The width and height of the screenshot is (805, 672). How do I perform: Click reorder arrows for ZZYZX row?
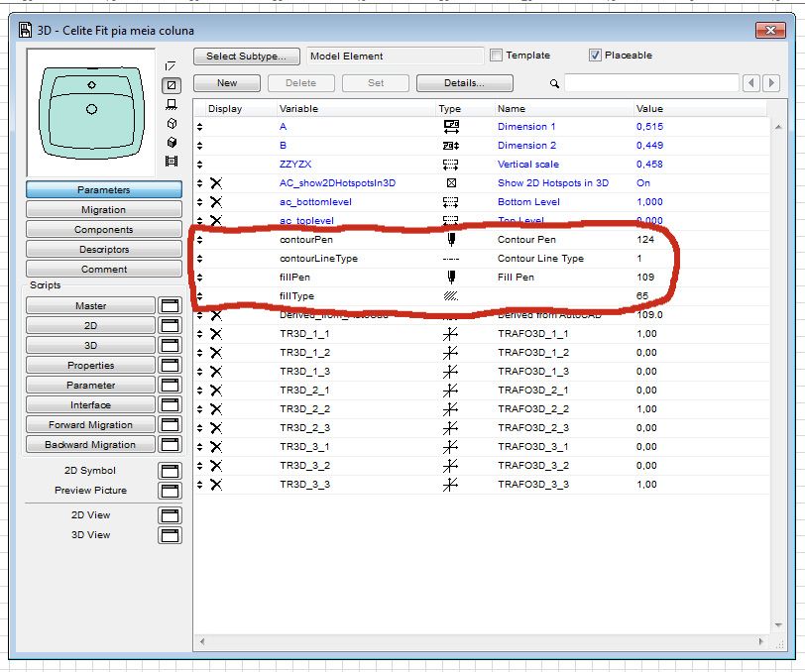(199, 165)
